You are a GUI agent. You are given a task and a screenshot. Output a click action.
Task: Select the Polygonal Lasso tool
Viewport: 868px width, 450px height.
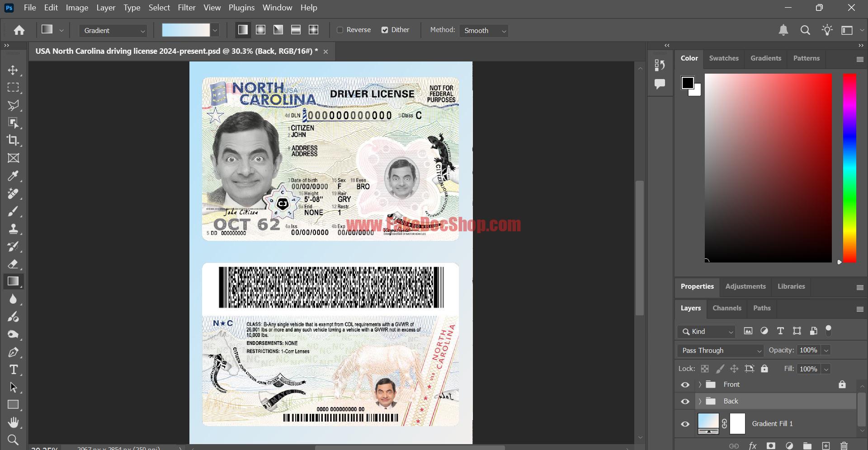(13, 105)
